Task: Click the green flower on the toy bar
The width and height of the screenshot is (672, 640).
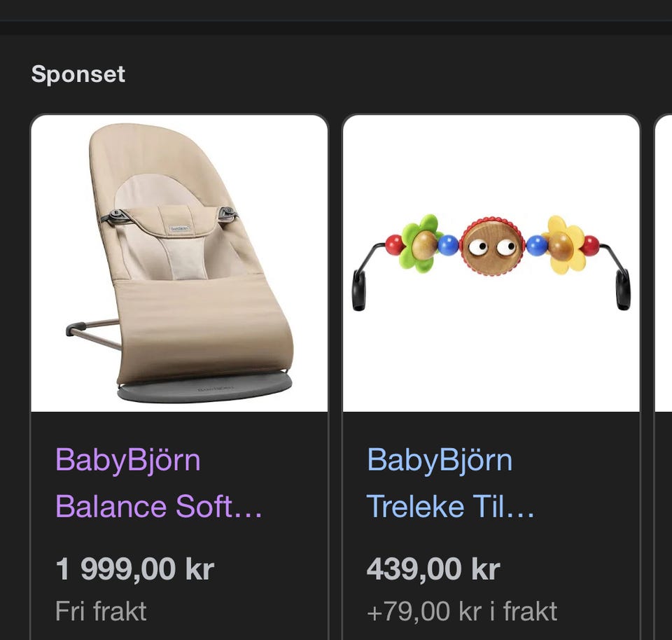Action: pos(419,244)
